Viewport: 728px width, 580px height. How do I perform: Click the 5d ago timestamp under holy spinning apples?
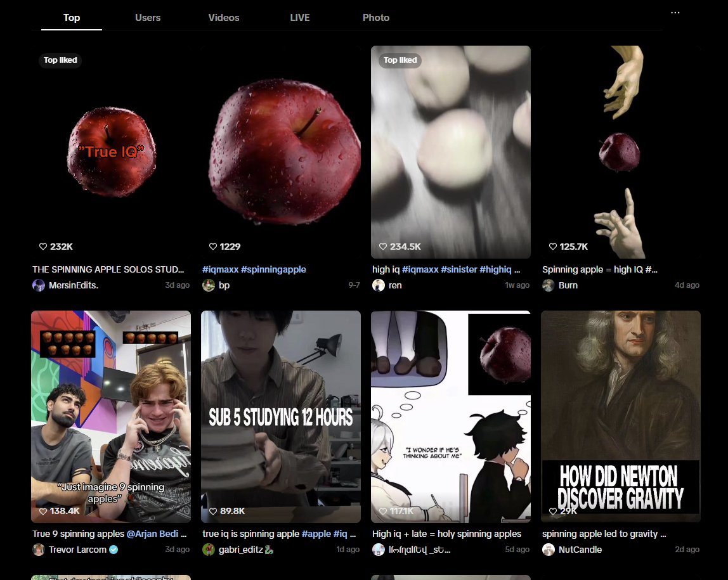[x=517, y=550]
